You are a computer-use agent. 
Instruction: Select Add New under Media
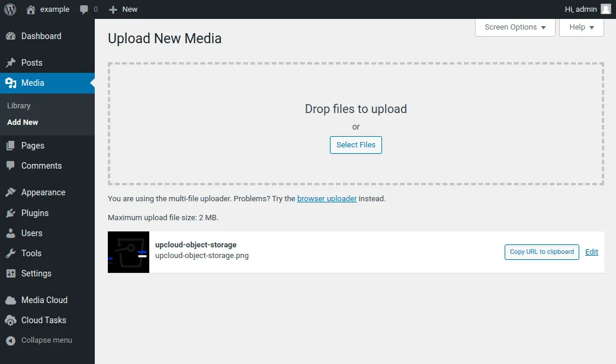click(23, 123)
